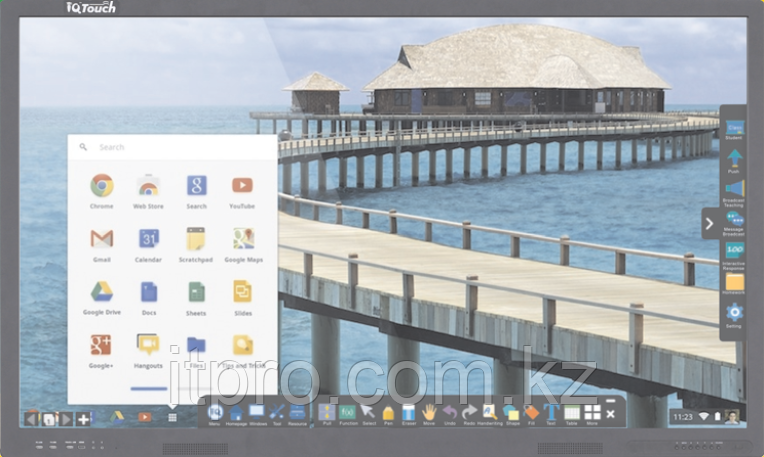Minimize the drawing toolbar with the dash
The image size is (764, 457).
[x=611, y=401]
